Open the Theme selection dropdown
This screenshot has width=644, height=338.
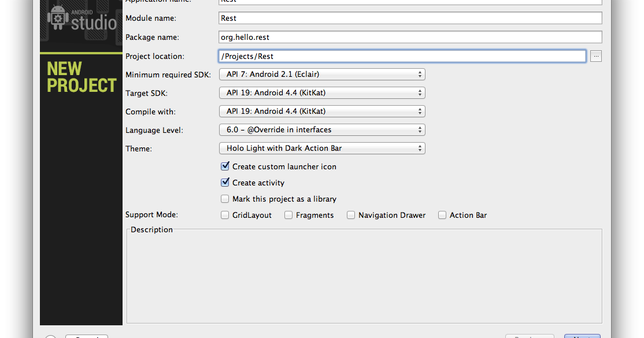pyautogui.click(x=321, y=148)
